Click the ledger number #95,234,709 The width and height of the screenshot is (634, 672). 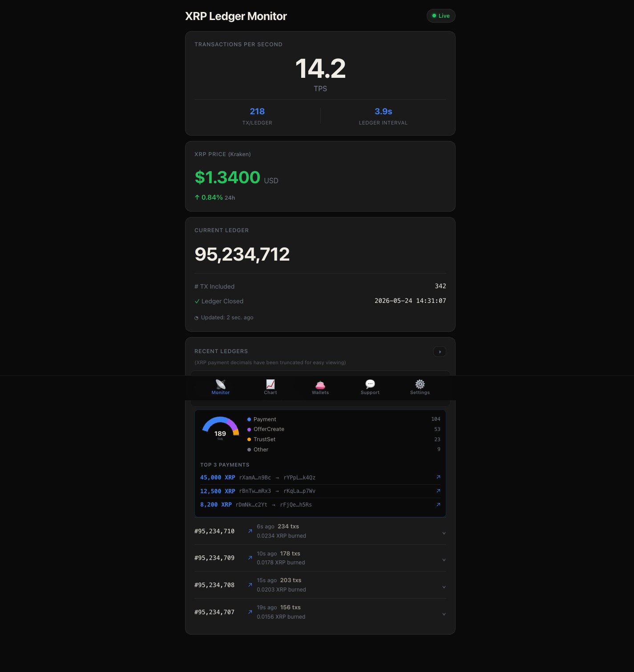pos(214,558)
